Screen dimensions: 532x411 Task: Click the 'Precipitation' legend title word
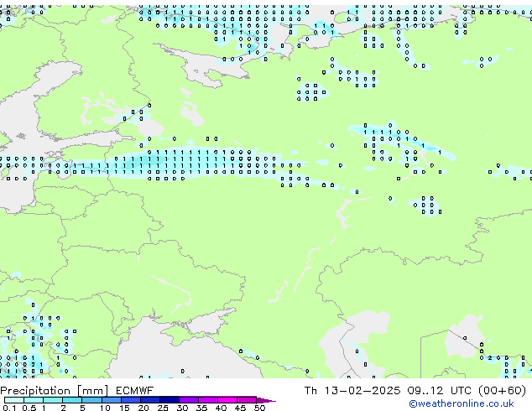(35, 391)
